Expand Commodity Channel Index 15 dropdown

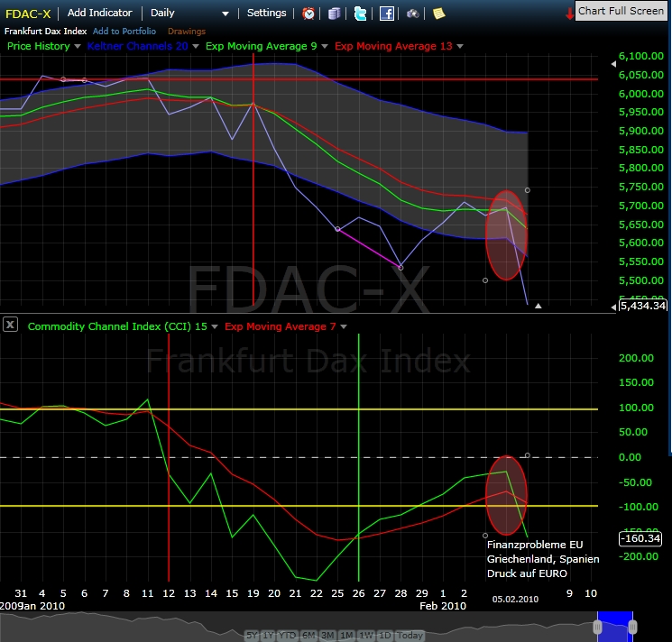click(215, 326)
